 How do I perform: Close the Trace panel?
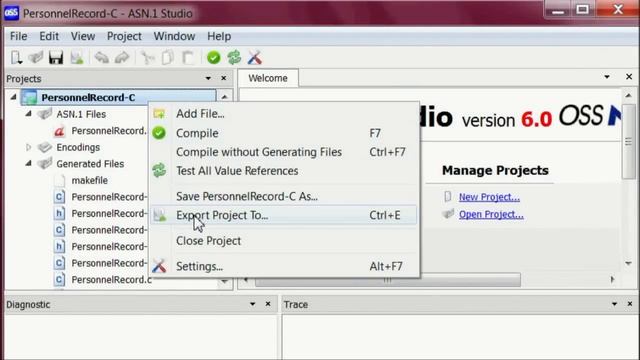point(630,304)
